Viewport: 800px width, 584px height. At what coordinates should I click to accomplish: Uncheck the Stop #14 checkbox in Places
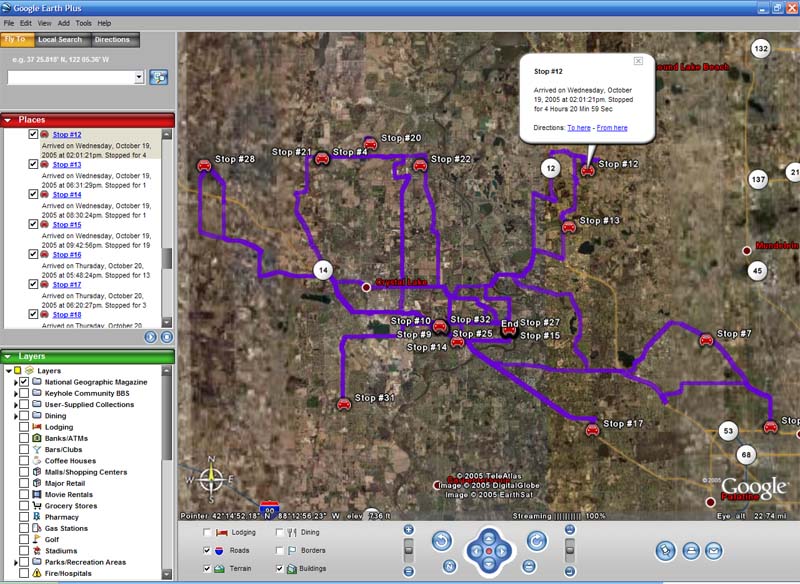pyautogui.click(x=33, y=194)
